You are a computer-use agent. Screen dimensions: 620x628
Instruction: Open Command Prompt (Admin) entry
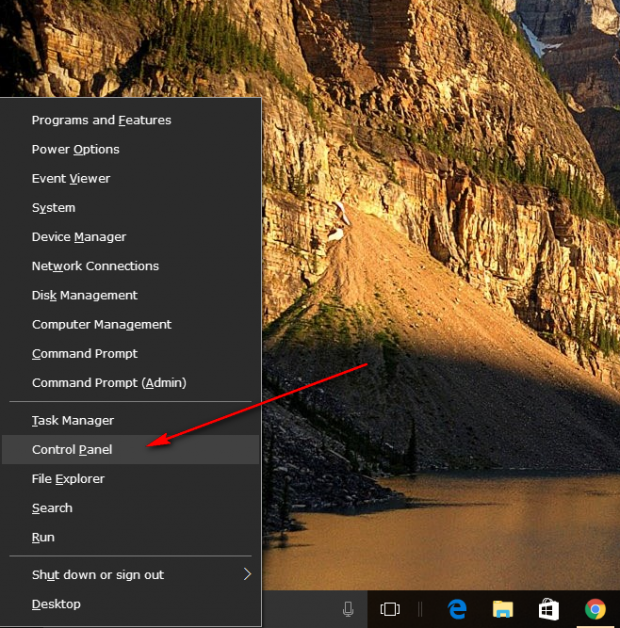pos(109,383)
